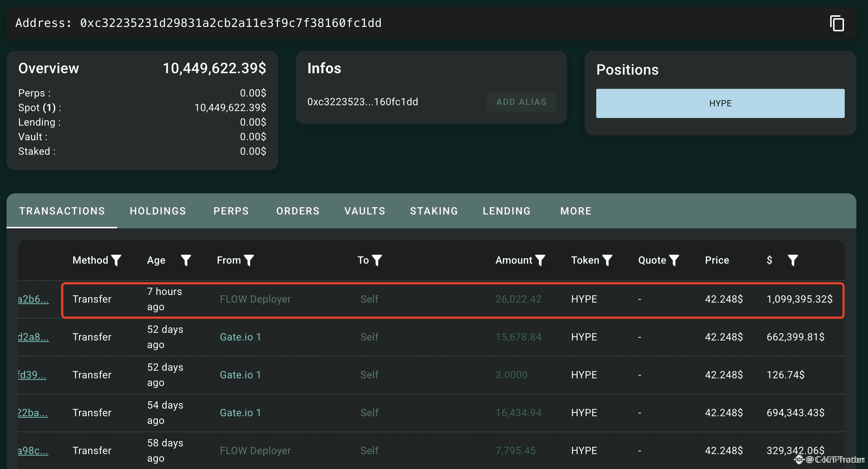Filter by dollar value column

[x=793, y=260]
